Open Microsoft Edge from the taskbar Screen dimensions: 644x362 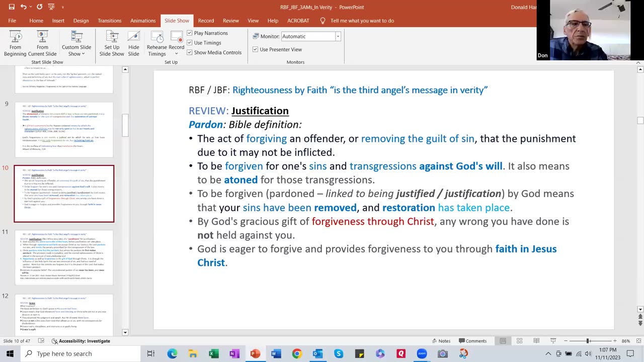(x=172, y=353)
